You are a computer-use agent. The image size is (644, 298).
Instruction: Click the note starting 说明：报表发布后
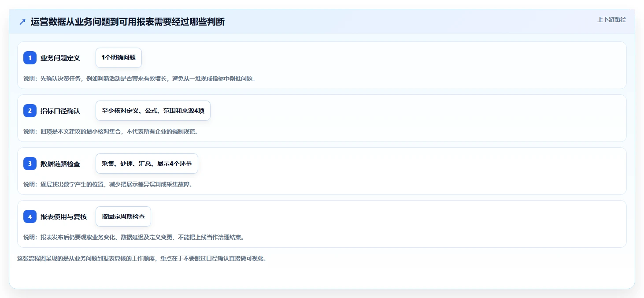pos(134,237)
